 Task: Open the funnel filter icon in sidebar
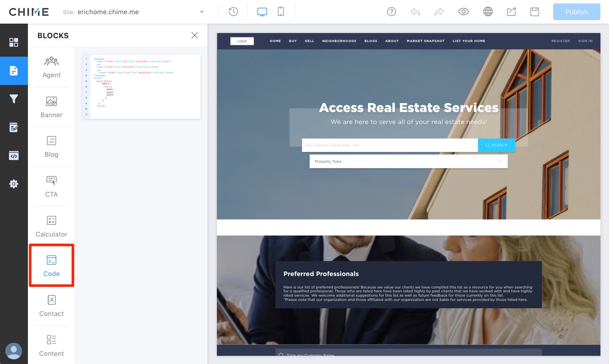(x=14, y=99)
